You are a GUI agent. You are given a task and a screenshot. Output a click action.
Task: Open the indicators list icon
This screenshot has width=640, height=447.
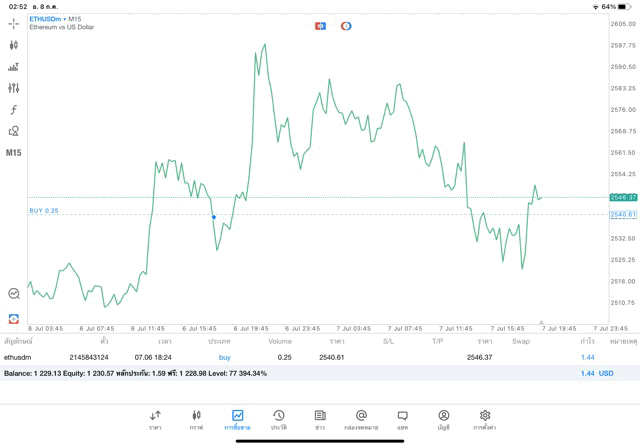tap(14, 67)
